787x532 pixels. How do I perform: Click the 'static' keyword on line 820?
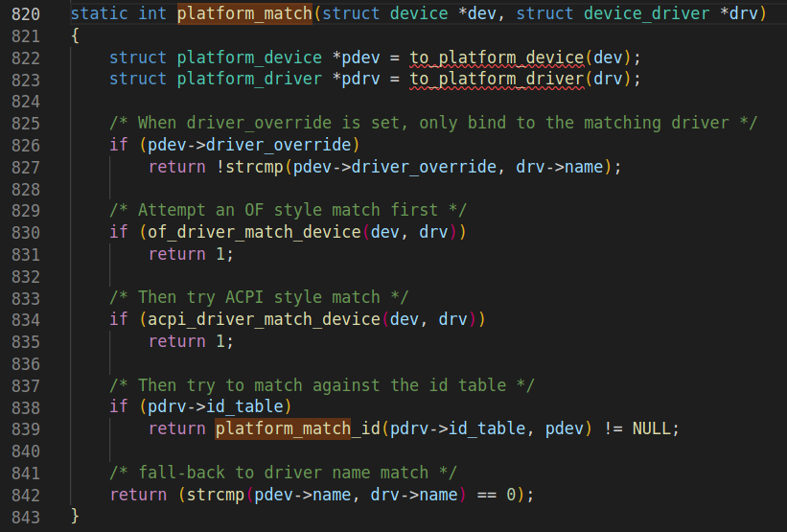tap(99, 14)
